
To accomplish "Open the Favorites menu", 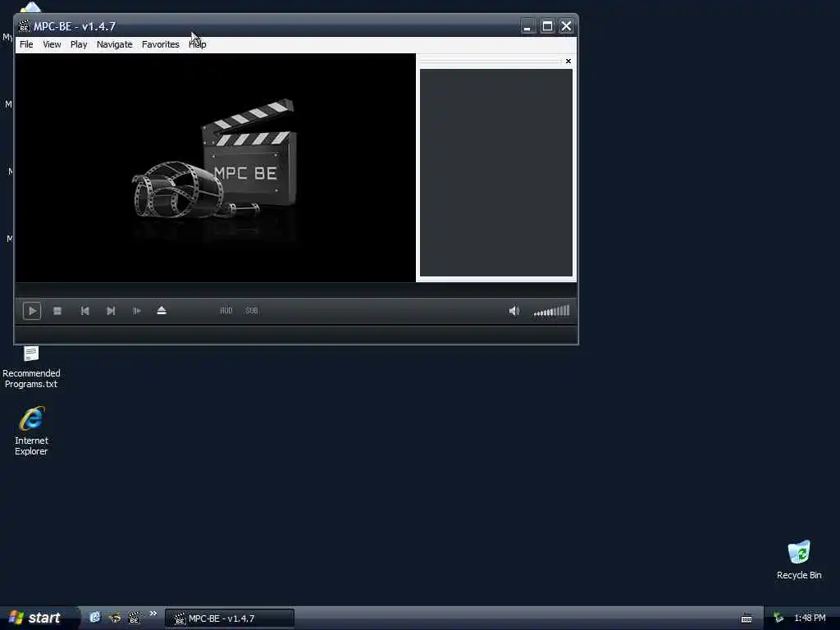I will click(161, 44).
